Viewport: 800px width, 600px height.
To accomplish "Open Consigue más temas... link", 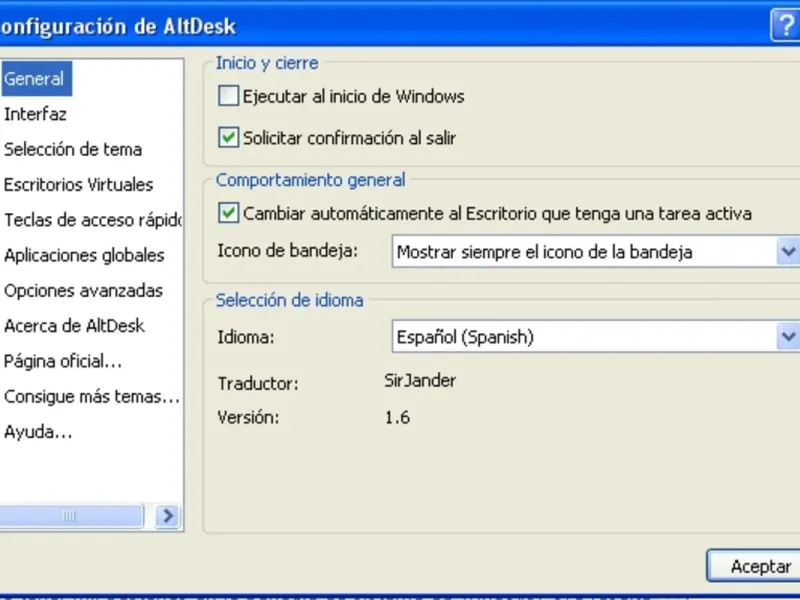I will 91,396.
